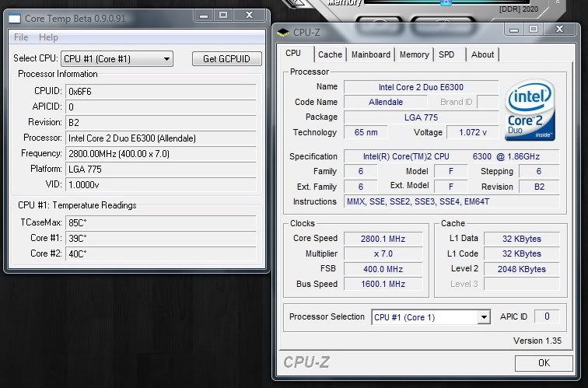Viewport: 588px width, 388px height.
Task: Open the Help menu in Core Temp
Action: 48,37
